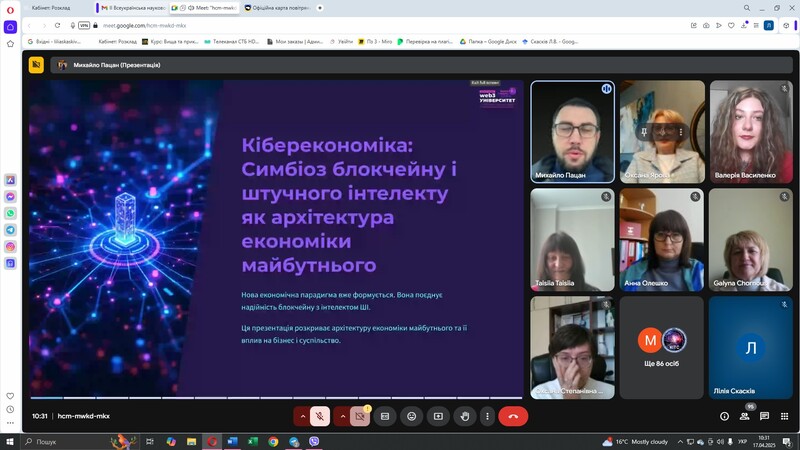Open Instagram in Opera sidebar
This screenshot has height=450, width=800.
(x=10, y=247)
